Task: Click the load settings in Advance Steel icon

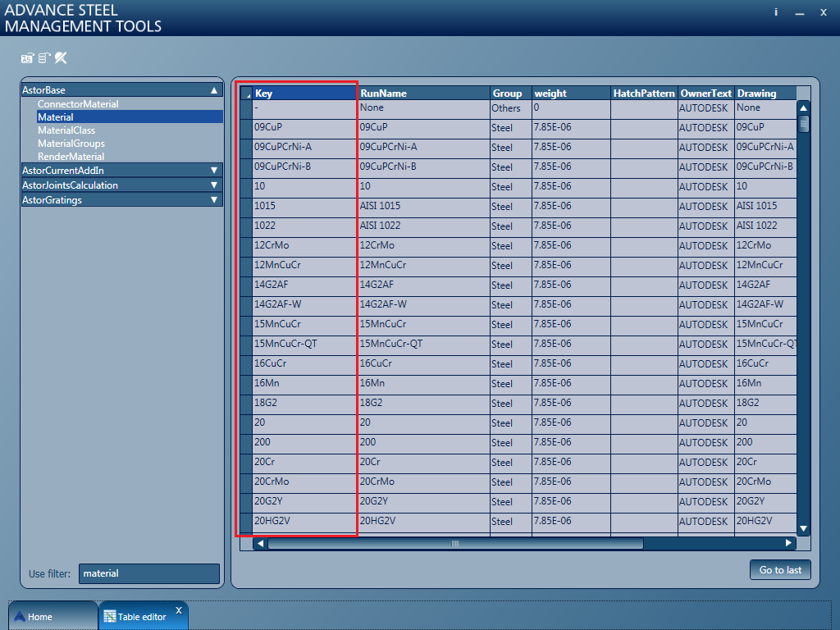Action: (x=27, y=58)
